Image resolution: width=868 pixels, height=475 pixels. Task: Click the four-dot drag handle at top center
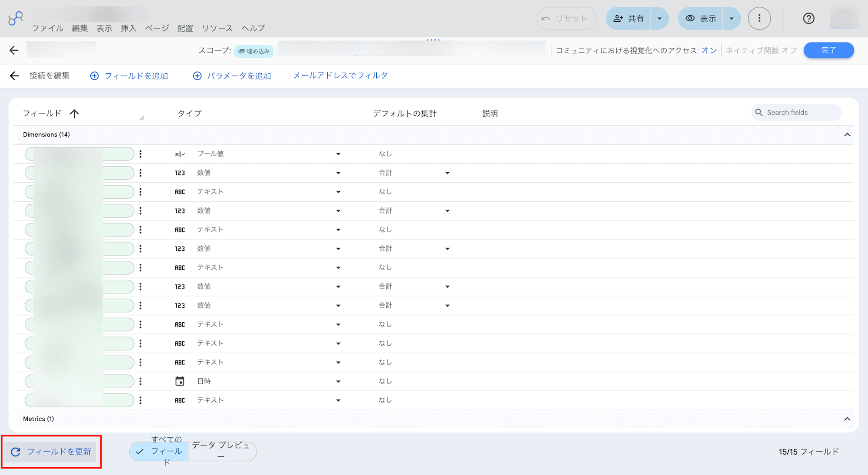click(x=433, y=40)
